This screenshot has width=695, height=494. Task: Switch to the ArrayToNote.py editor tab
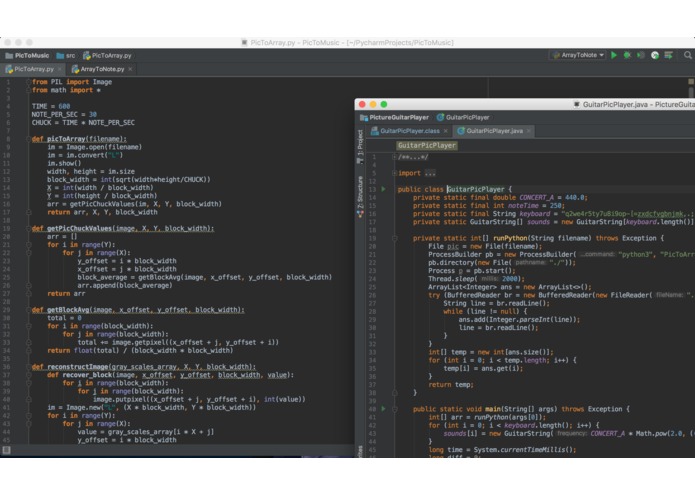click(102, 69)
